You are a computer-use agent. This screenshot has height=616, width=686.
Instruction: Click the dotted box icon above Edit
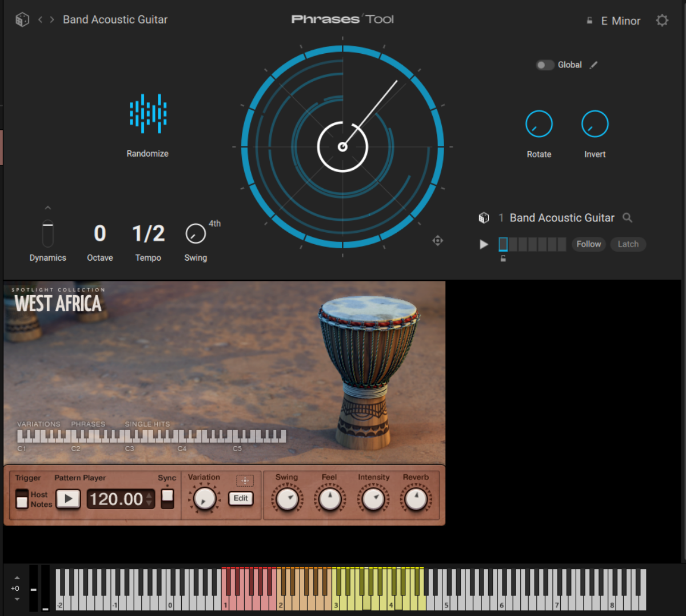[245, 480]
